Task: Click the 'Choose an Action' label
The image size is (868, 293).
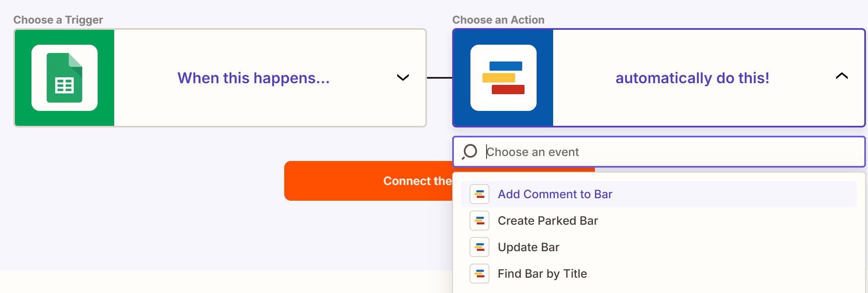Action: [498, 20]
